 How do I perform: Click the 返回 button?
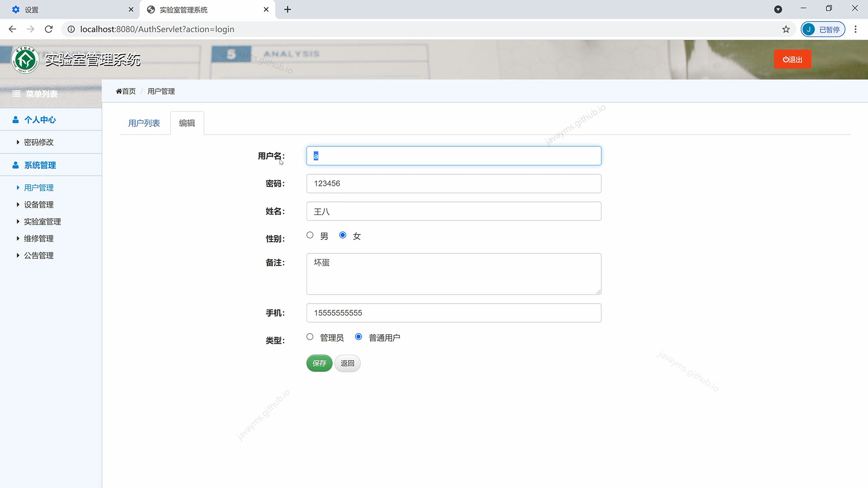tap(347, 363)
